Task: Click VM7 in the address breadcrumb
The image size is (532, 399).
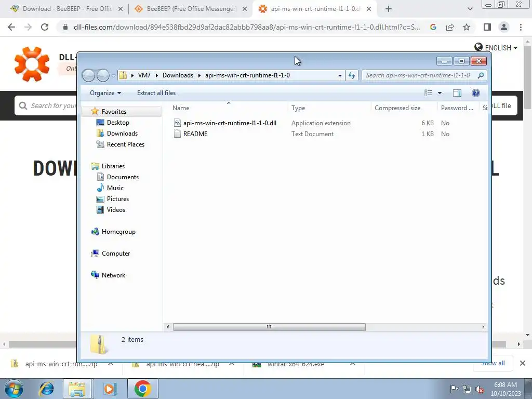Action: pyautogui.click(x=144, y=75)
